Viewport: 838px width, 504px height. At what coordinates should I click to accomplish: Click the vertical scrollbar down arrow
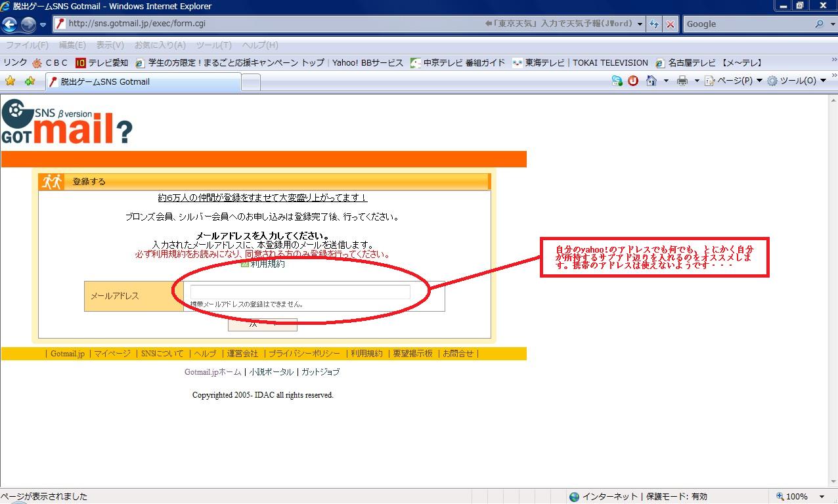tap(833, 480)
